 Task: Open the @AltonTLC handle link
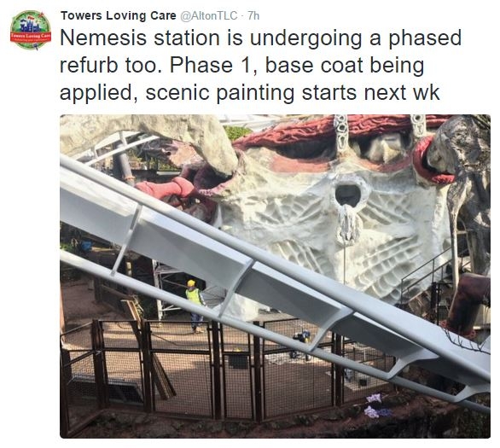209,15
